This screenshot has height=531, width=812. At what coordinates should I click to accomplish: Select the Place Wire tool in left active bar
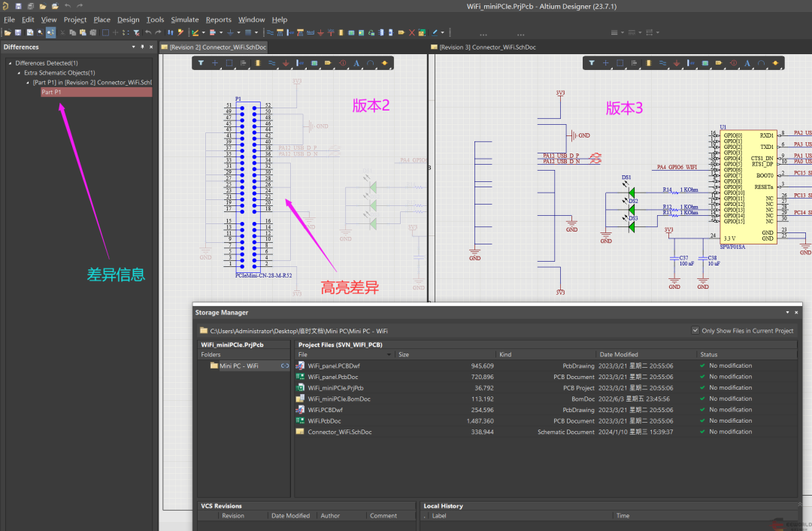pos(271,63)
